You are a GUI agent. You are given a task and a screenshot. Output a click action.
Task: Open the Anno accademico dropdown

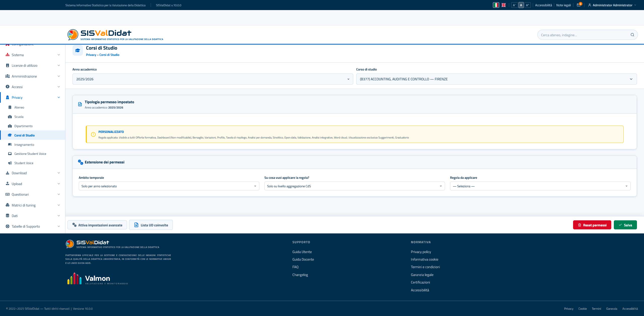213,79
